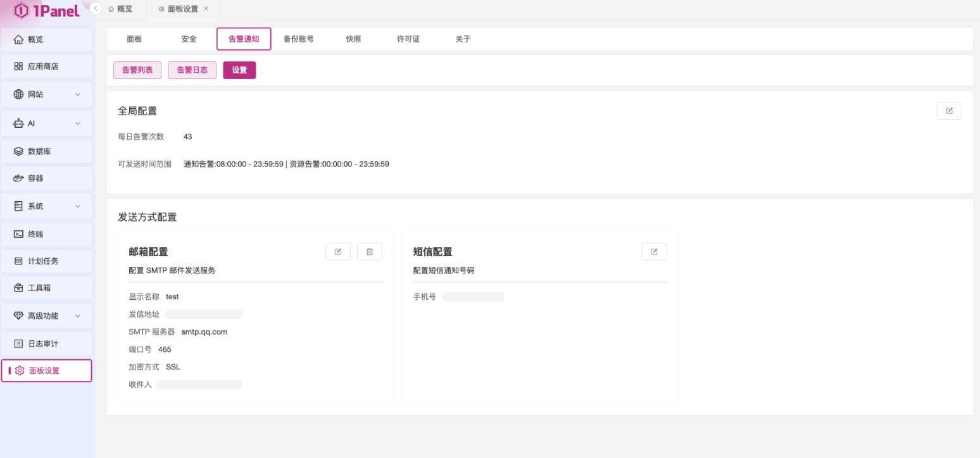Image resolution: width=980 pixels, height=458 pixels.
Task: Open the Alert Logs view
Action: (192, 70)
